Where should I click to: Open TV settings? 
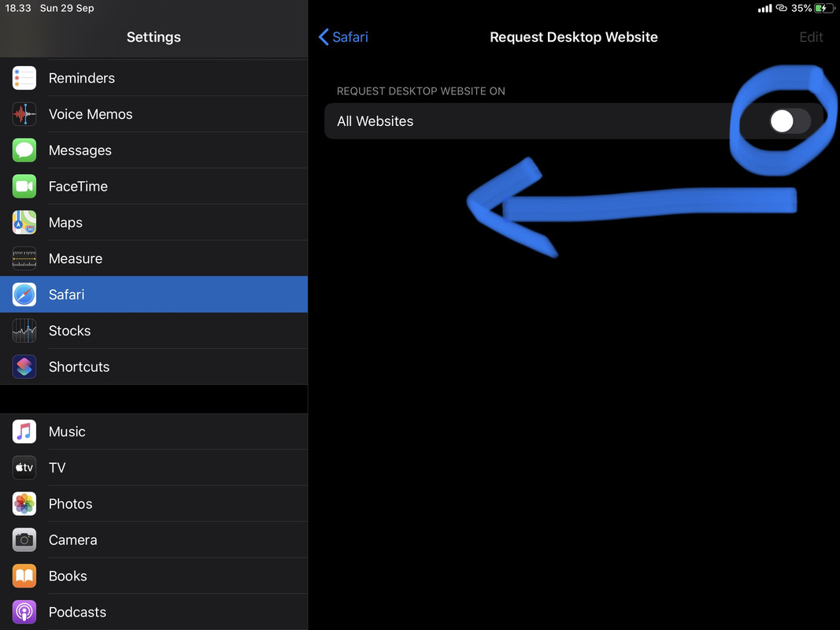click(x=154, y=468)
